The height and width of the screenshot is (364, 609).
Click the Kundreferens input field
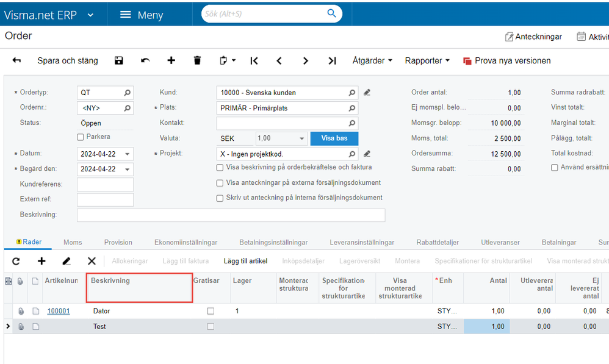tap(105, 184)
